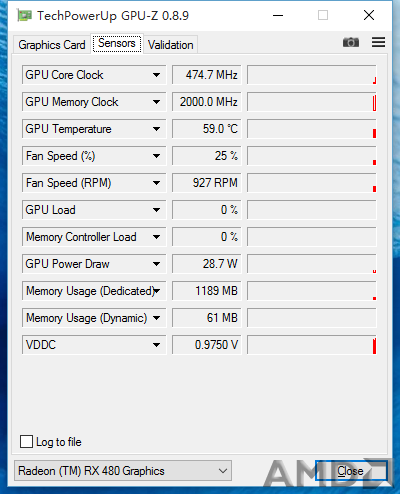This screenshot has height=494, width=400.
Task: Open the Fan Speed (%) dropdown
Action: point(156,156)
